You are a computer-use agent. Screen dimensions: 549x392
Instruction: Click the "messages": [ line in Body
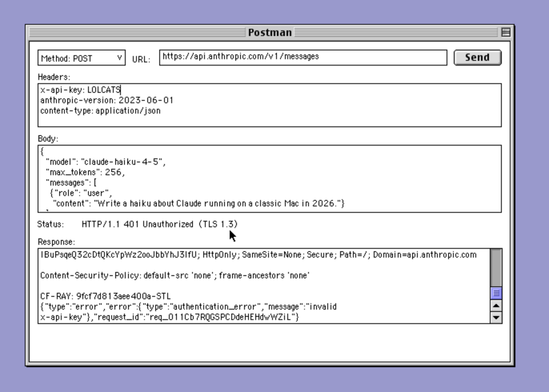coord(71,183)
